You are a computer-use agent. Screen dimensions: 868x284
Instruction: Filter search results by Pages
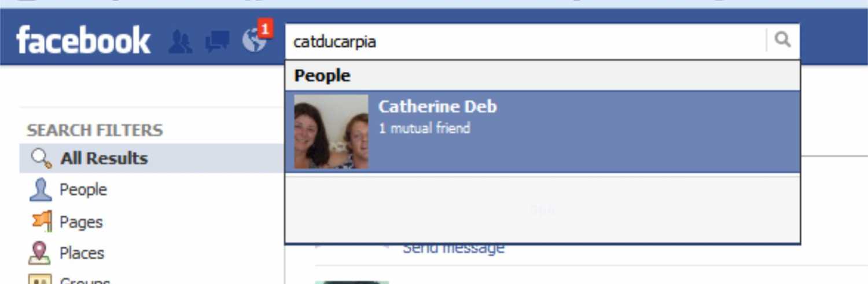[80, 222]
